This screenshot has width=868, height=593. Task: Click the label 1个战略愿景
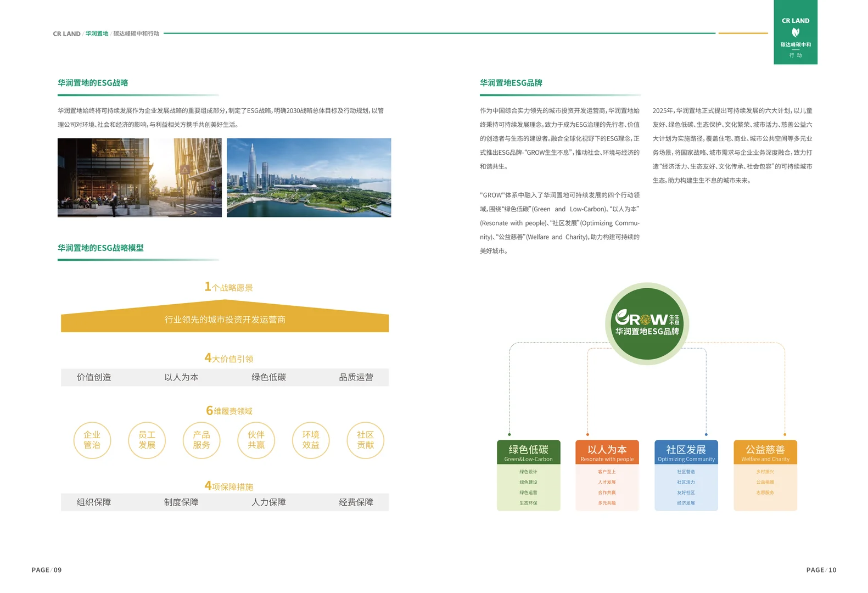pos(228,287)
